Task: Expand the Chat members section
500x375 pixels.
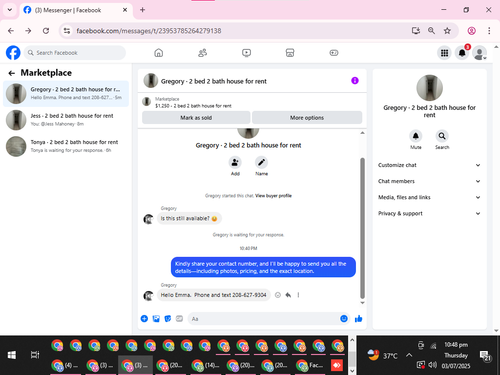Action: click(x=429, y=181)
